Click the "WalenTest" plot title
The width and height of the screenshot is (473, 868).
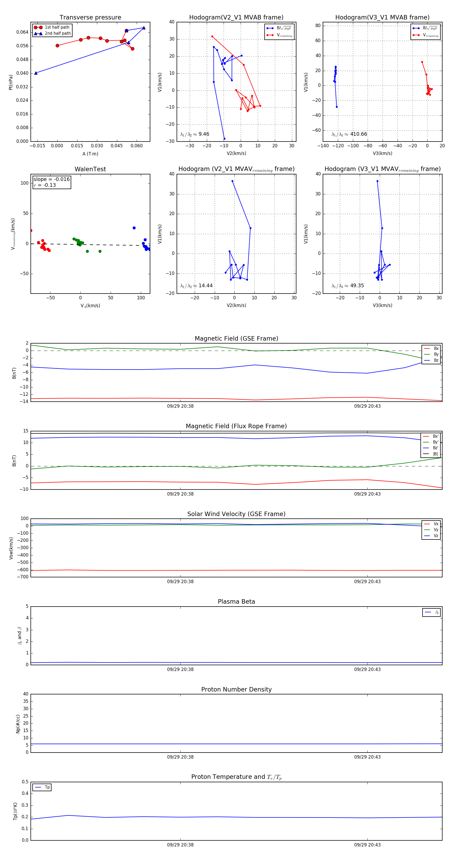click(90, 169)
